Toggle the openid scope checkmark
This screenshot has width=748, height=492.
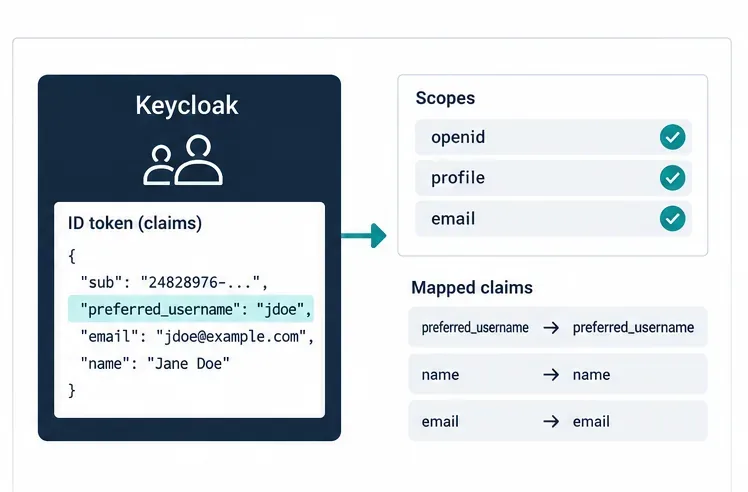coord(673,137)
